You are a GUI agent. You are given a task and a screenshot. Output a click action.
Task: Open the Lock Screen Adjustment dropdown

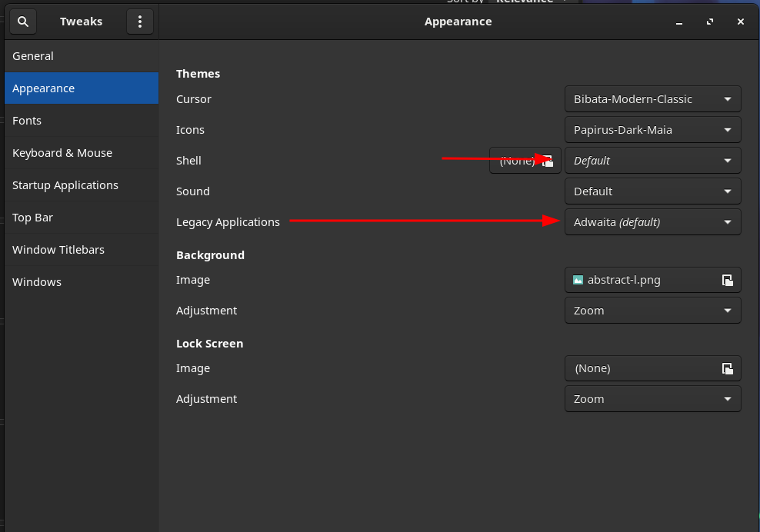click(652, 398)
